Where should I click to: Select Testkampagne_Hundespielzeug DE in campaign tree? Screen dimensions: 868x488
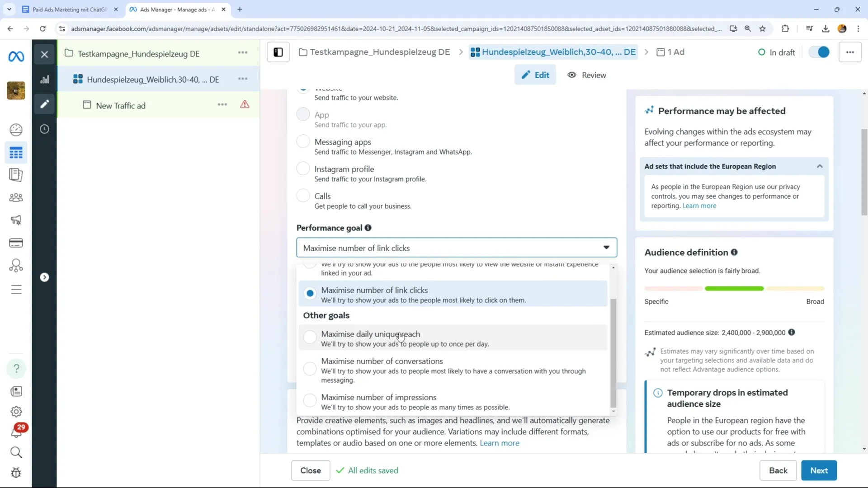[138, 54]
